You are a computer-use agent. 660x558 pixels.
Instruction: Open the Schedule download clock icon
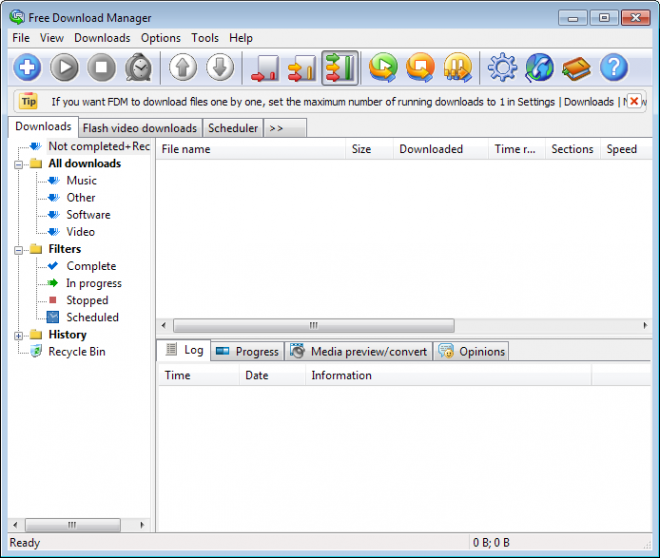pyautogui.click(x=138, y=68)
